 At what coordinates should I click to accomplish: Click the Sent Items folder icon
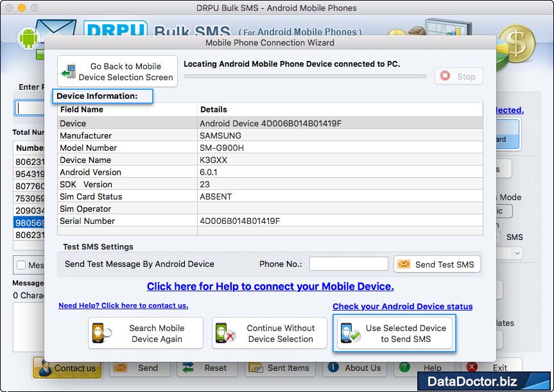click(255, 368)
